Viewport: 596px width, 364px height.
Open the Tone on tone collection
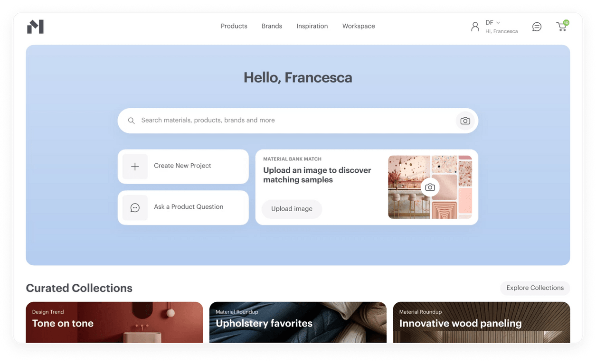tap(114, 323)
